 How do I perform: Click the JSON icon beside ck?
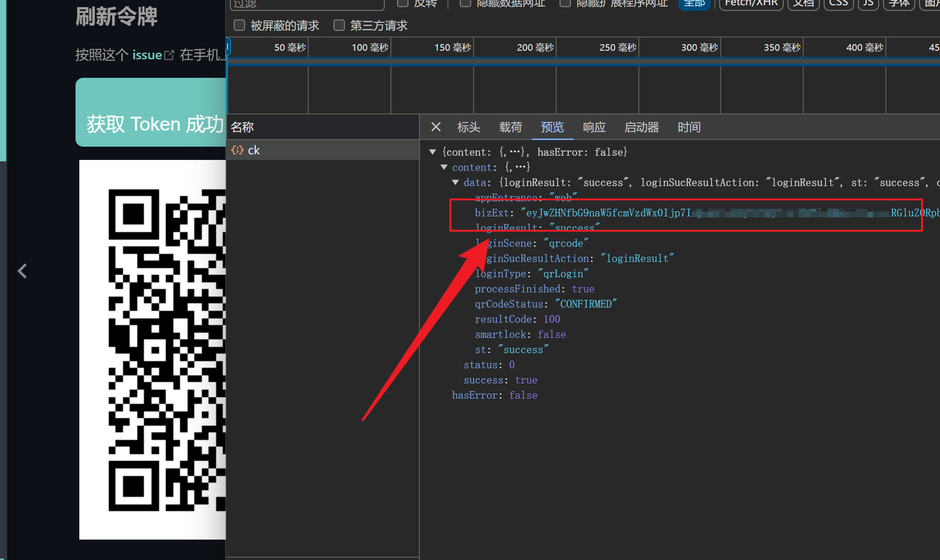tap(237, 150)
